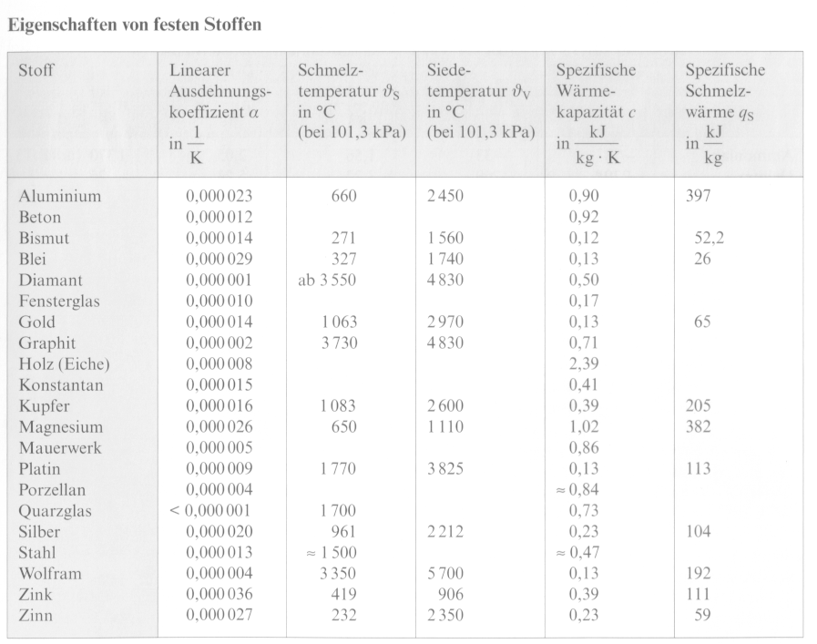Select the Stoff column header
This screenshot has width=817, height=644.
[36, 70]
